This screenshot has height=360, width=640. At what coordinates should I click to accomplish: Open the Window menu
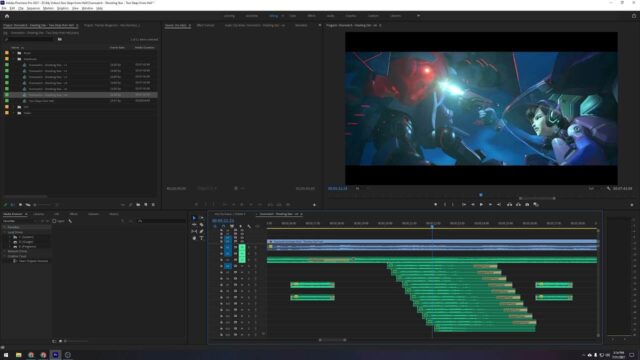87,8
